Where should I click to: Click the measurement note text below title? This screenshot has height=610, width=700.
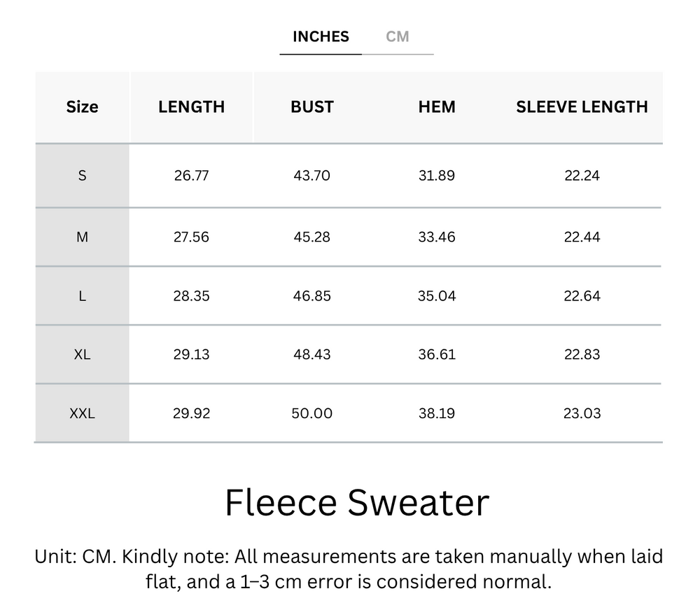[349, 569]
